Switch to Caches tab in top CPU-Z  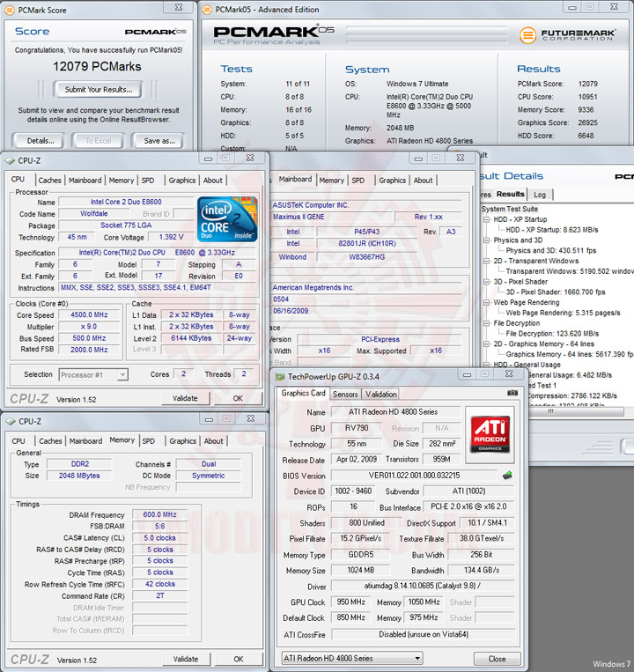pos(49,181)
